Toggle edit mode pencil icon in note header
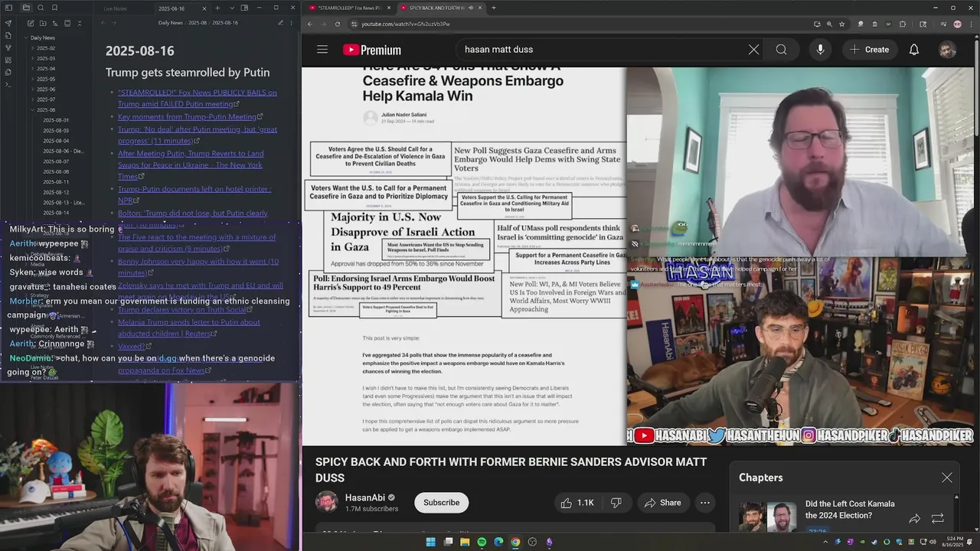 point(280,23)
